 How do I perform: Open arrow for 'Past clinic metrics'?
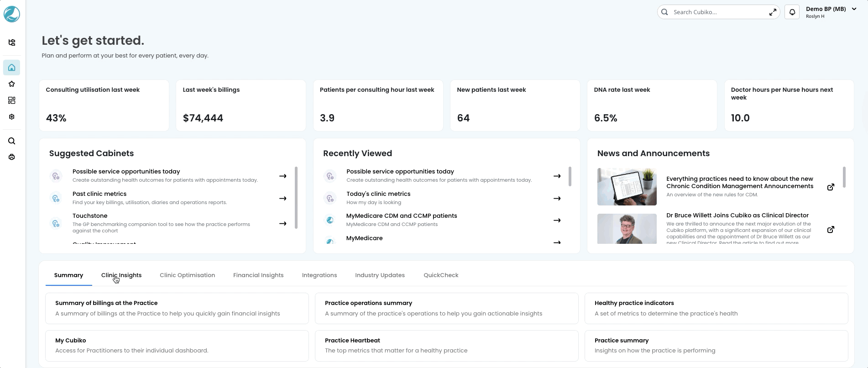[283, 199]
